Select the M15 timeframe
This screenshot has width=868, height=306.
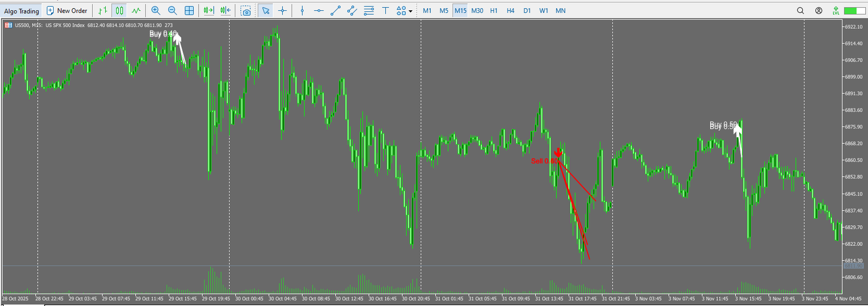tap(461, 11)
